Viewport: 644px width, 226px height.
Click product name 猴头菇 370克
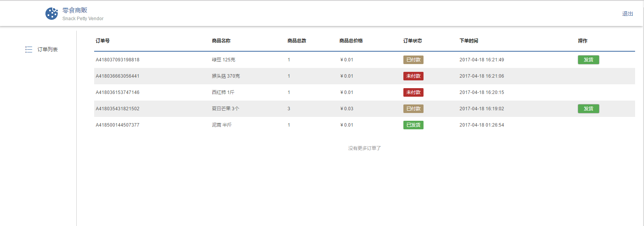(x=226, y=76)
